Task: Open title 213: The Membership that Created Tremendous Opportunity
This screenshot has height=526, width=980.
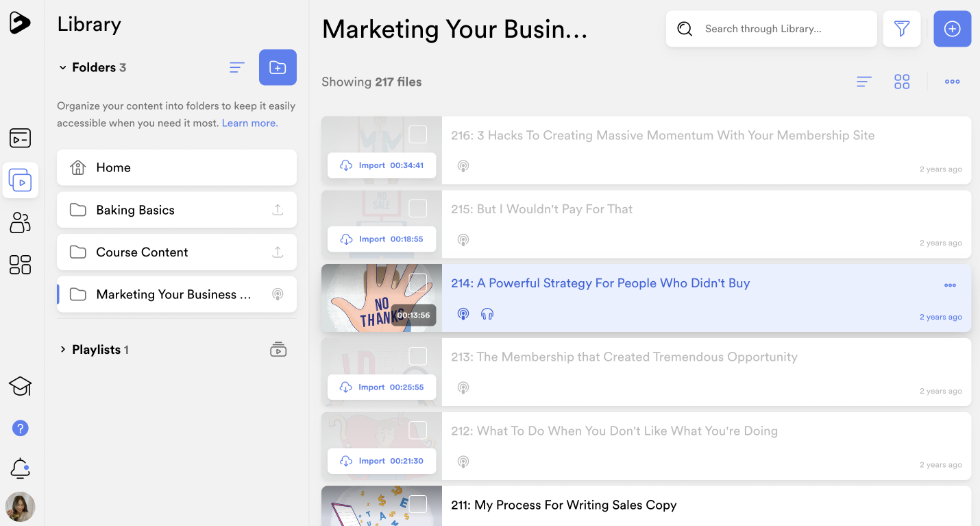Action: (624, 357)
